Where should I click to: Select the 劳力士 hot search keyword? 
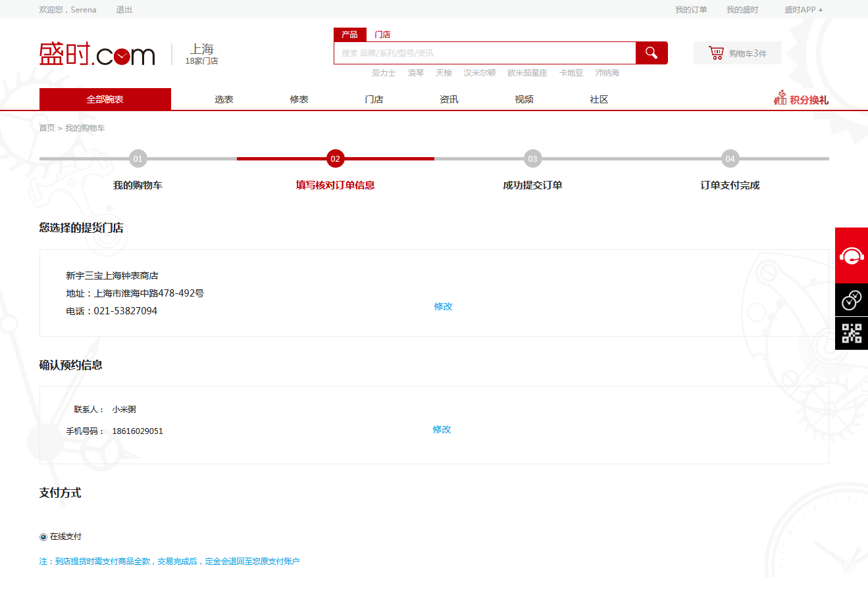pos(384,73)
